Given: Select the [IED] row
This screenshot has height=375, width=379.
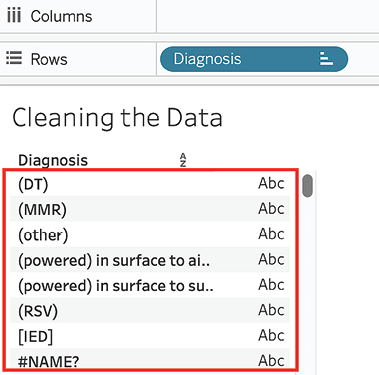Looking at the screenshot, I should [x=150, y=336].
